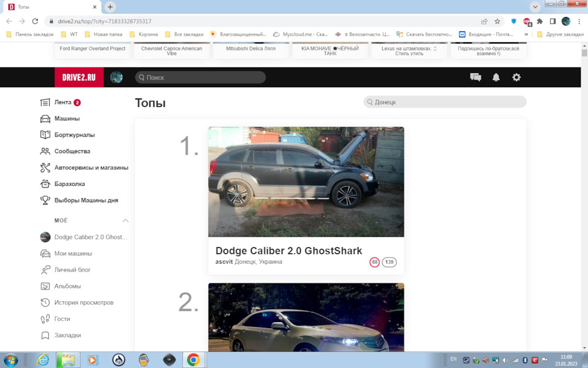Open the user avatar in header

[116, 77]
